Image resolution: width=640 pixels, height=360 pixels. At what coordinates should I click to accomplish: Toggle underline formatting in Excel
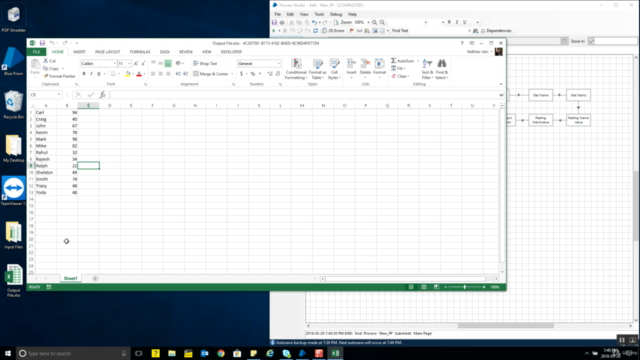99,74
